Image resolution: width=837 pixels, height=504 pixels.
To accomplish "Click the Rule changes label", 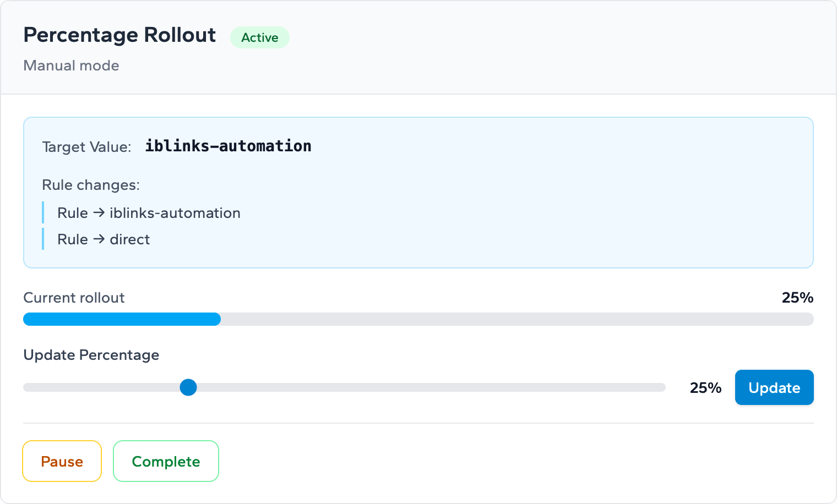I will [91, 185].
